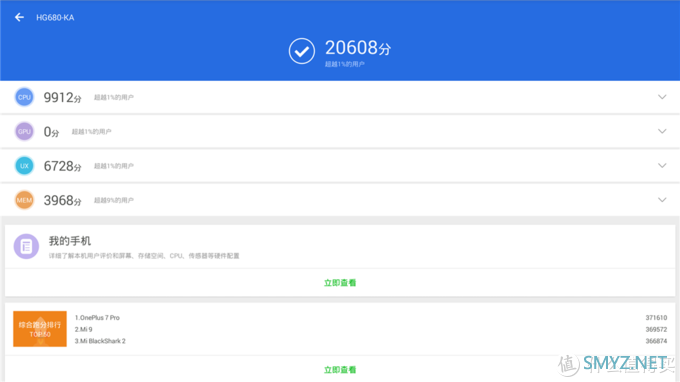Go back using the arrow icon
The width and height of the screenshot is (680, 382).
click(19, 17)
